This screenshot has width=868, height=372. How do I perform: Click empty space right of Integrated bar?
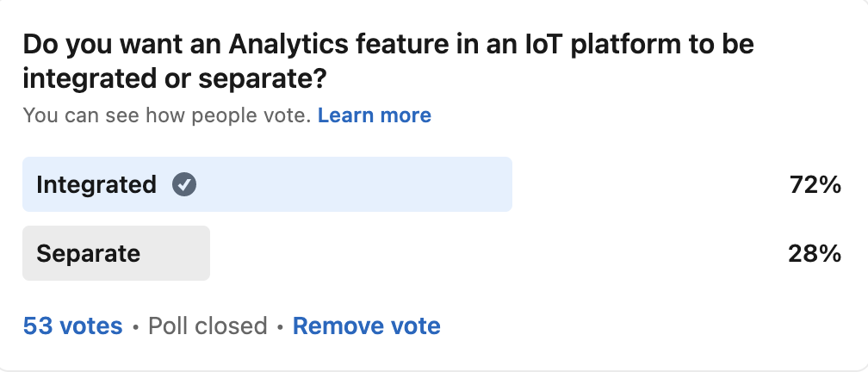click(x=646, y=184)
